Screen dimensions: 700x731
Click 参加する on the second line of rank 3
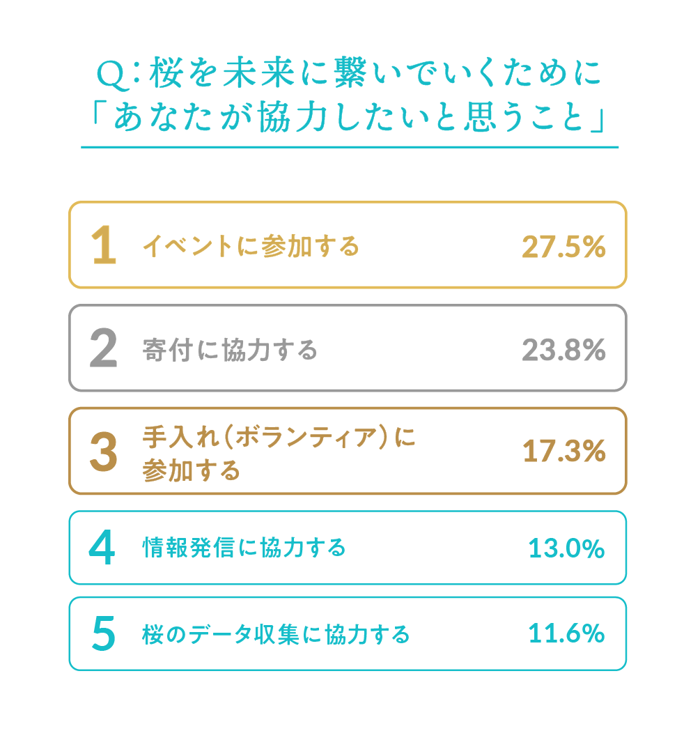click(x=191, y=471)
